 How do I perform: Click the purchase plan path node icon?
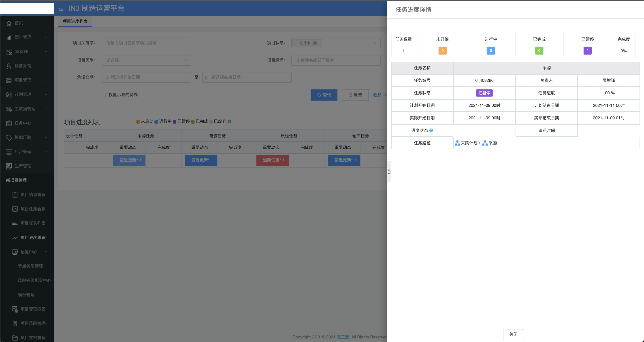[457, 143]
